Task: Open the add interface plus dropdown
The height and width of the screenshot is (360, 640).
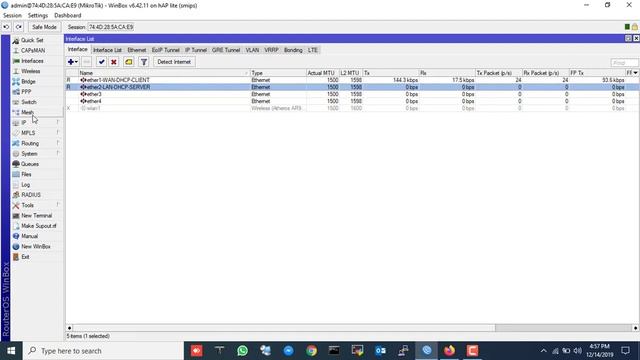Action: pos(73,62)
